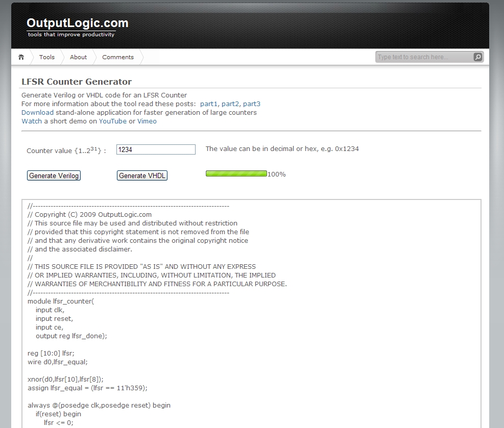Open the part2 post link

(x=230, y=104)
